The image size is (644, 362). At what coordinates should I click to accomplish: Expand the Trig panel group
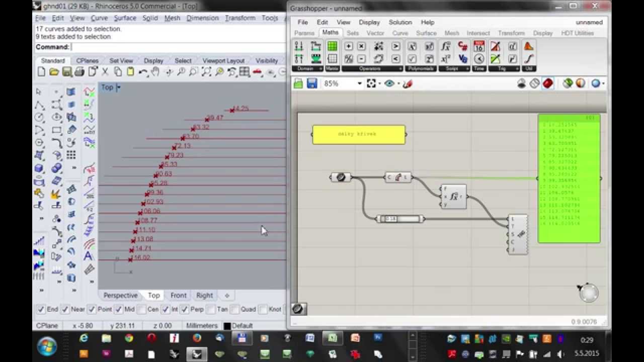point(504,68)
